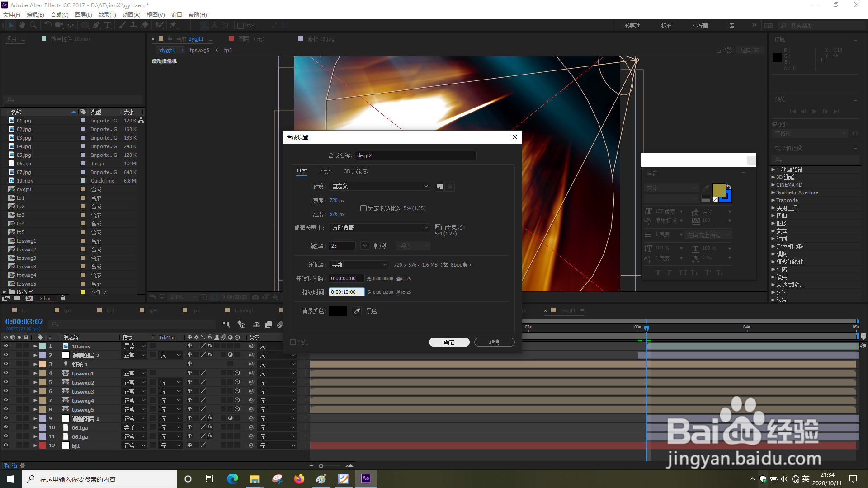Select the Eraser tool
Screen dimensions: 868x488
145,25
